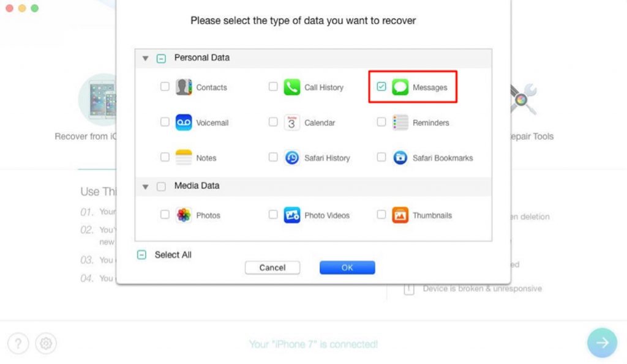Click the Contacts address book icon
627x364 pixels.
[x=184, y=87]
